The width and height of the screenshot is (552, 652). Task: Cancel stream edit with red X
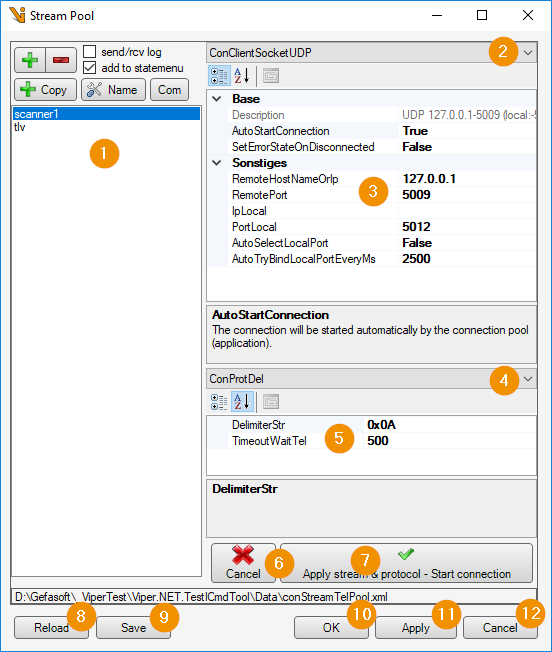243,563
